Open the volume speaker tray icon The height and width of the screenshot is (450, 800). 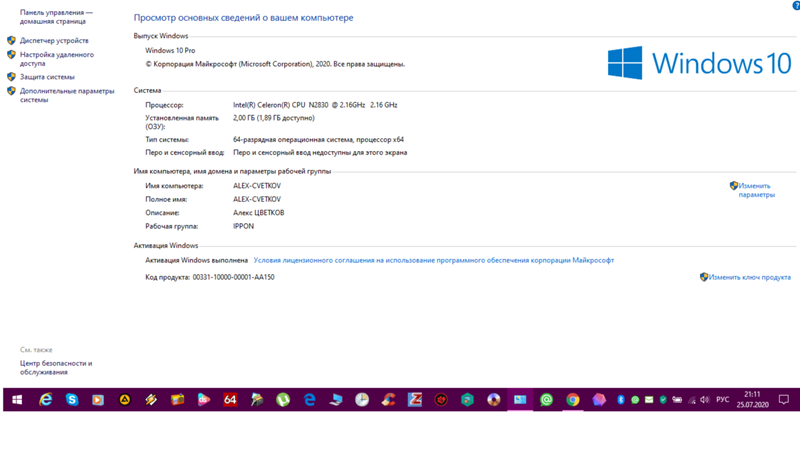tap(705, 400)
